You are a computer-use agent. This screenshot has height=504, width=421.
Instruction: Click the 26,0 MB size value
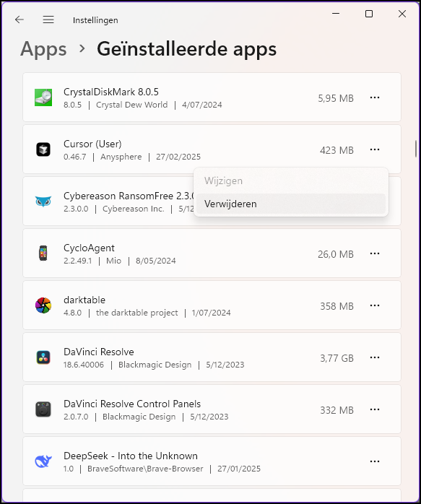(x=336, y=255)
